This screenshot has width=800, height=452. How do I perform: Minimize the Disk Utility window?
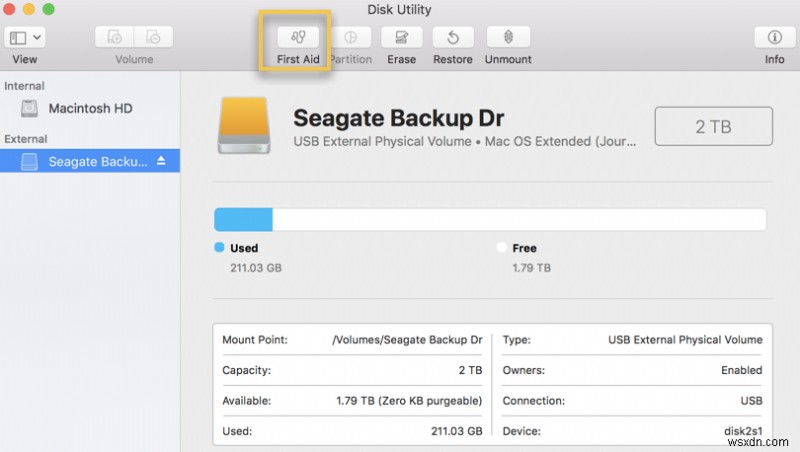[x=29, y=9]
